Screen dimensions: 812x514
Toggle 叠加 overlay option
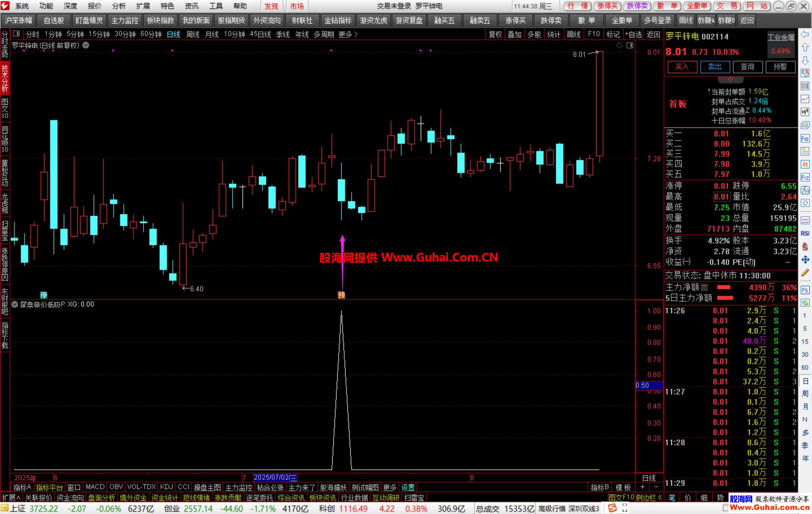click(515, 34)
